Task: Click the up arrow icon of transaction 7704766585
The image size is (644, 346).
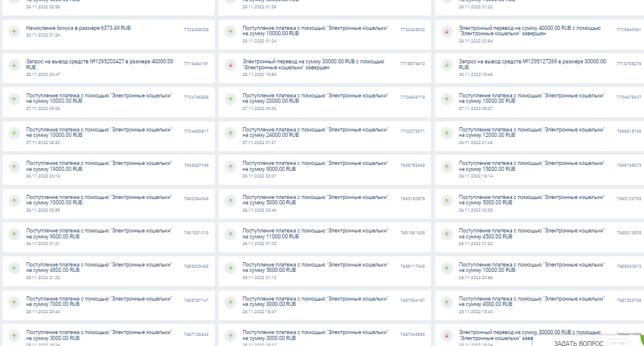Action: [x=14, y=99]
